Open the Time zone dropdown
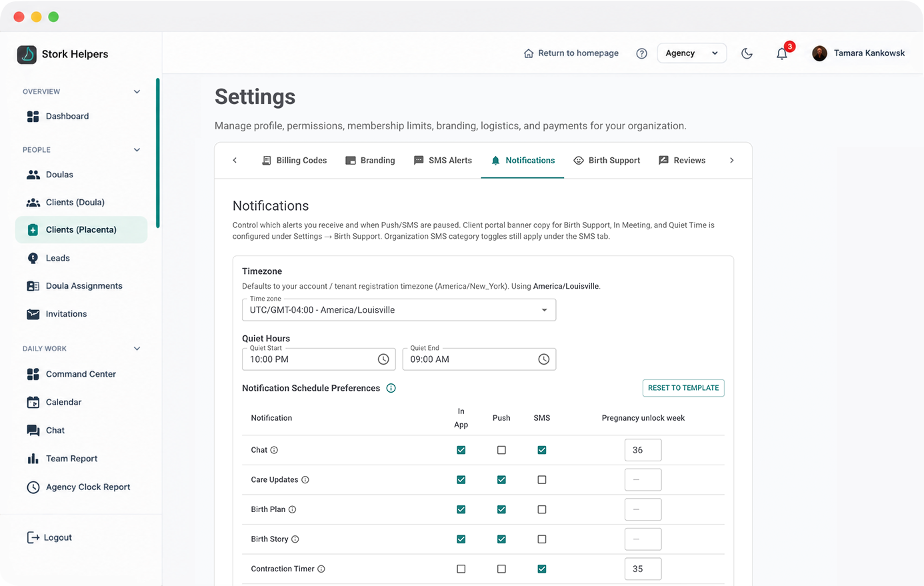 (399, 310)
